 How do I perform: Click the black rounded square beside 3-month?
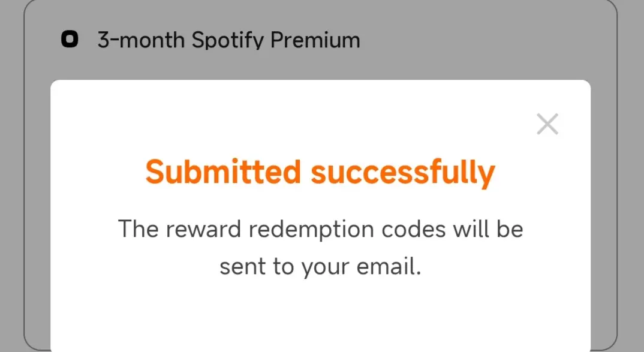(x=70, y=40)
